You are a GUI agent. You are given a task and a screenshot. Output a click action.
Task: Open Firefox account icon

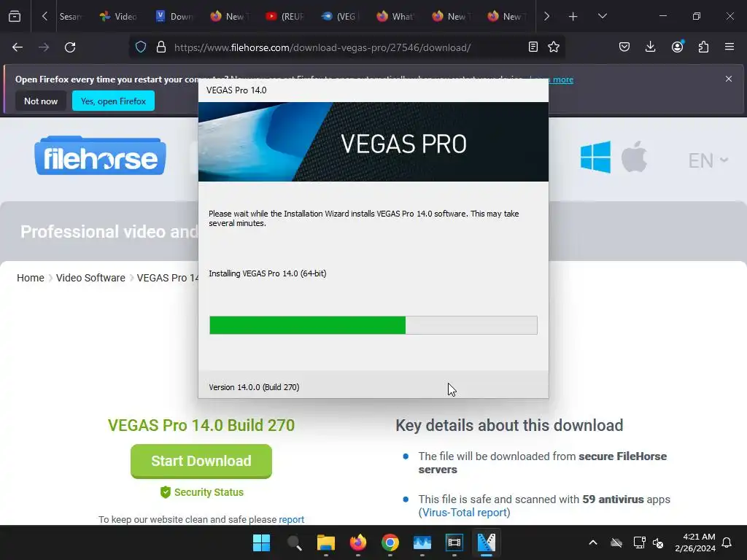click(x=678, y=47)
